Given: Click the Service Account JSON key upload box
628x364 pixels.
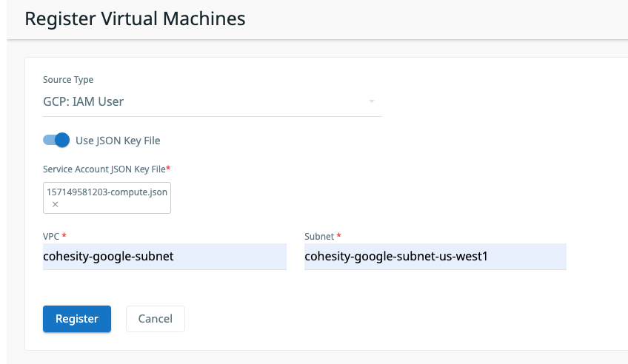Looking at the screenshot, I should pyautogui.click(x=107, y=198).
